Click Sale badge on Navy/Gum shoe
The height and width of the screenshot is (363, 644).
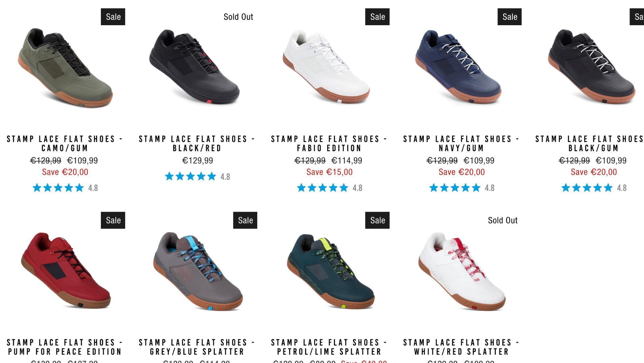509,17
